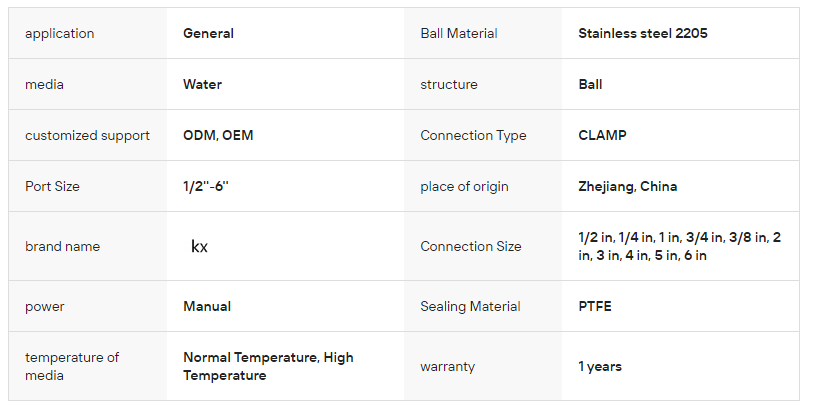Click the 'Zhejiang, China' origin value

click(x=627, y=187)
